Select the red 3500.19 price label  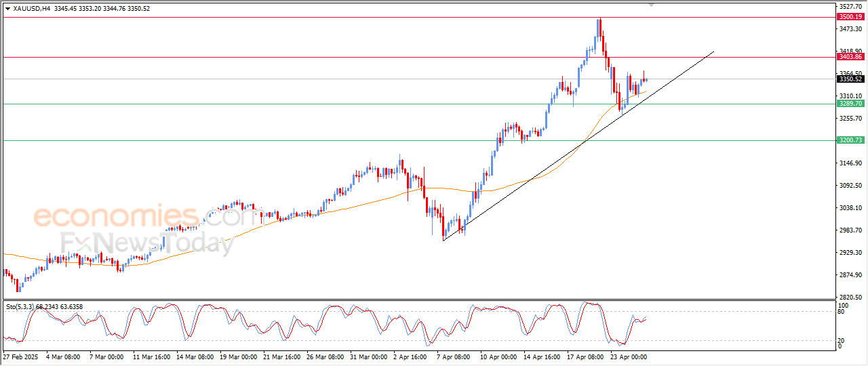(x=850, y=17)
